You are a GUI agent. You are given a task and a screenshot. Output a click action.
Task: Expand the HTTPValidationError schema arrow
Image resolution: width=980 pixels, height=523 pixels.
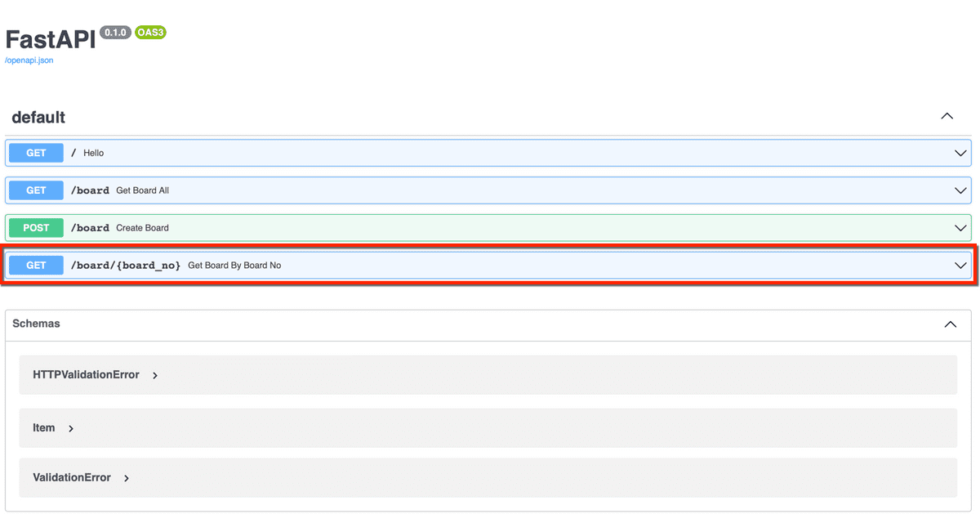coord(155,376)
